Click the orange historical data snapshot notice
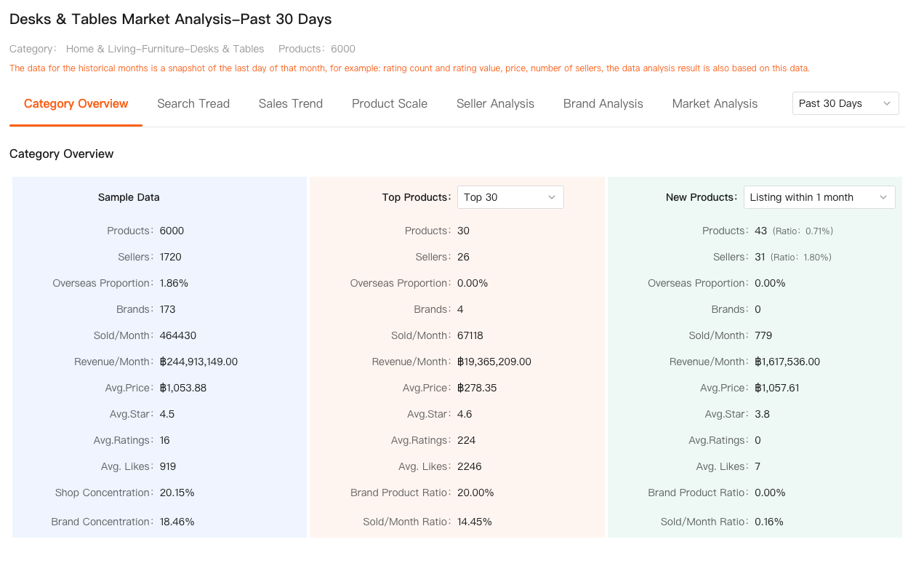The image size is (924, 566). (409, 68)
